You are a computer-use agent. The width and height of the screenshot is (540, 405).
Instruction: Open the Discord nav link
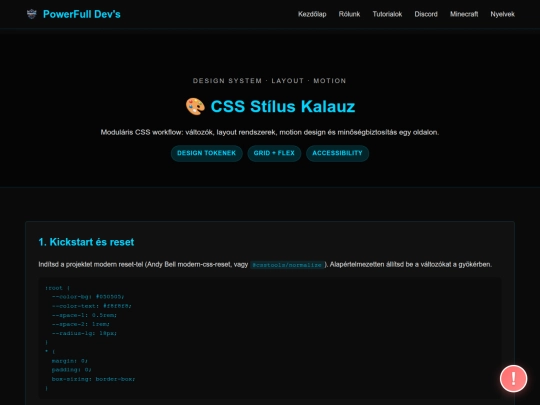[x=426, y=14]
